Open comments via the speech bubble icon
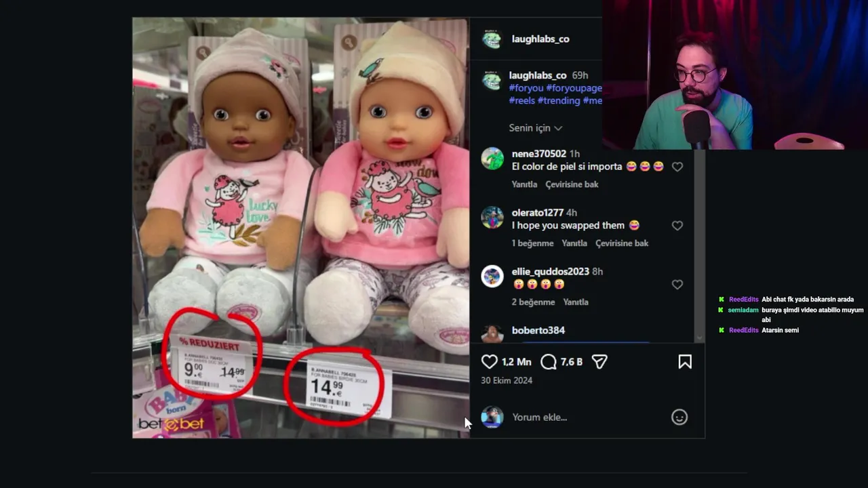Image resolution: width=868 pixels, height=488 pixels. [x=549, y=362]
